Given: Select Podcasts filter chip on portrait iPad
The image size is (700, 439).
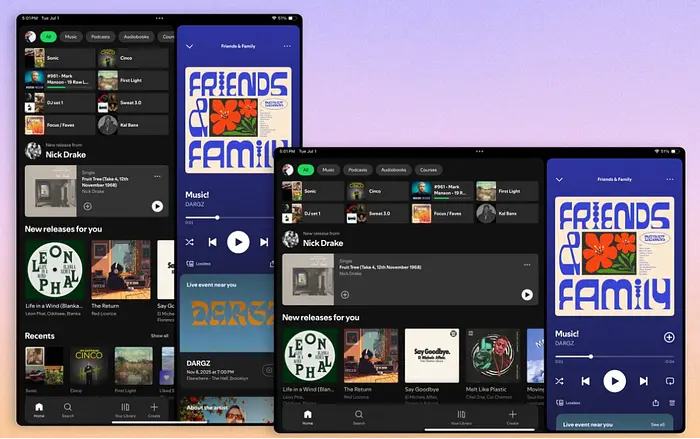Looking at the screenshot, I should point(100,37).
